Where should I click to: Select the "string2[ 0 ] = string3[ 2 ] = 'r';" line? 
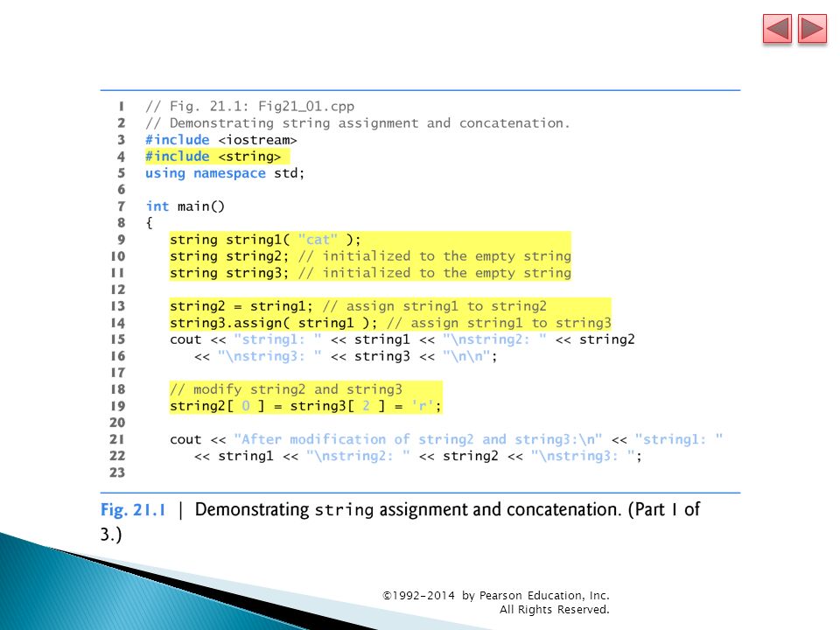(x=305, y=406)
